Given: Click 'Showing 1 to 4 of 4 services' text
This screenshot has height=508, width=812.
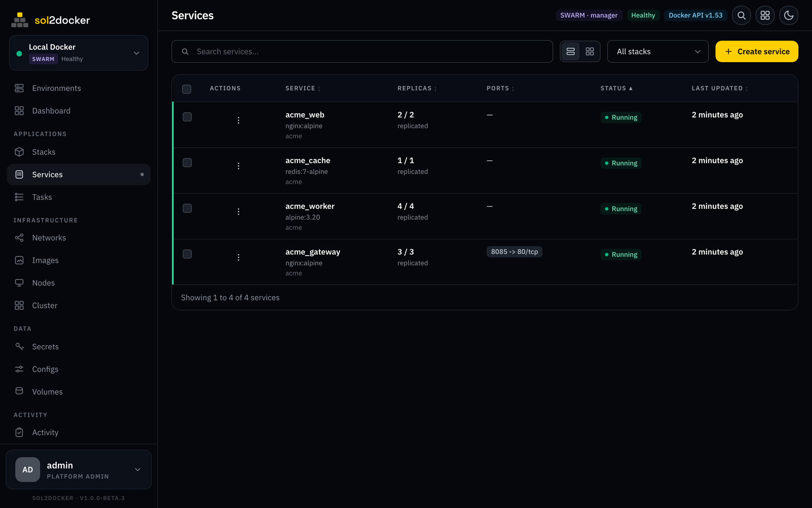Looking at the screenshot, I should click(230, 297).
